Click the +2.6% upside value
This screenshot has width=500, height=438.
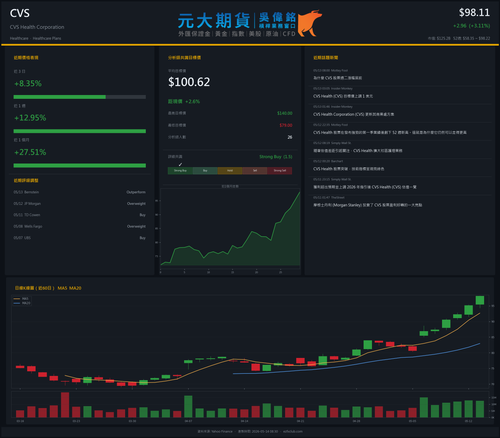click(193, 101)
